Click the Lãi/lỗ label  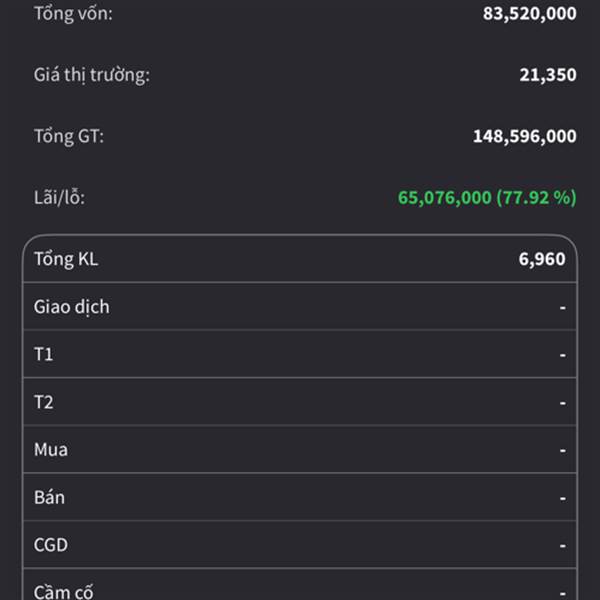tap(59, 197)
